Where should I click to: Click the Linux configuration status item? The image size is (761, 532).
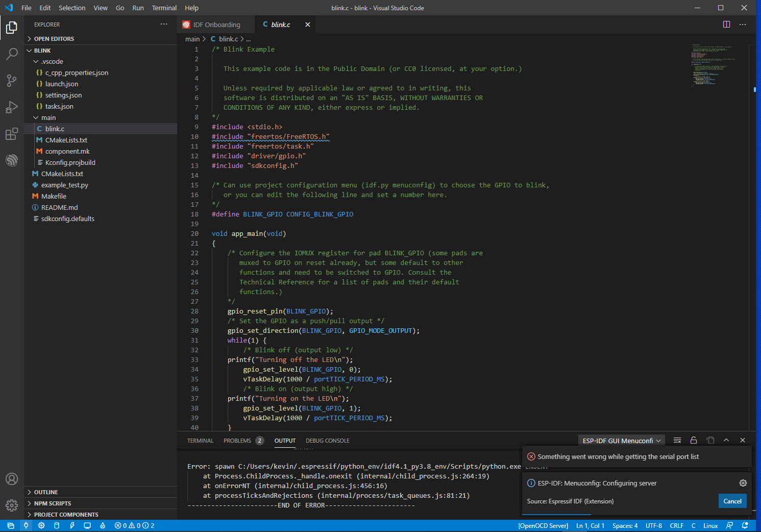point(710,525)
